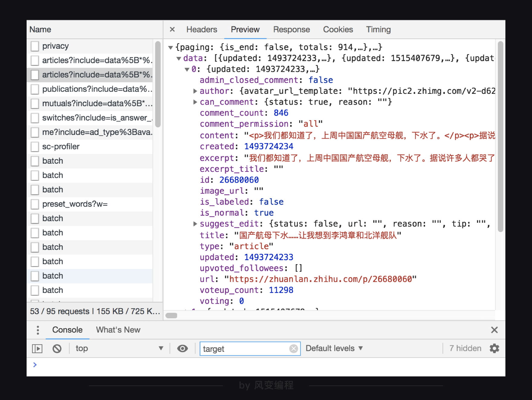Viewport: 532px width, 400px height.
Task: Close the request details panel
Action: tap(172, 29)
